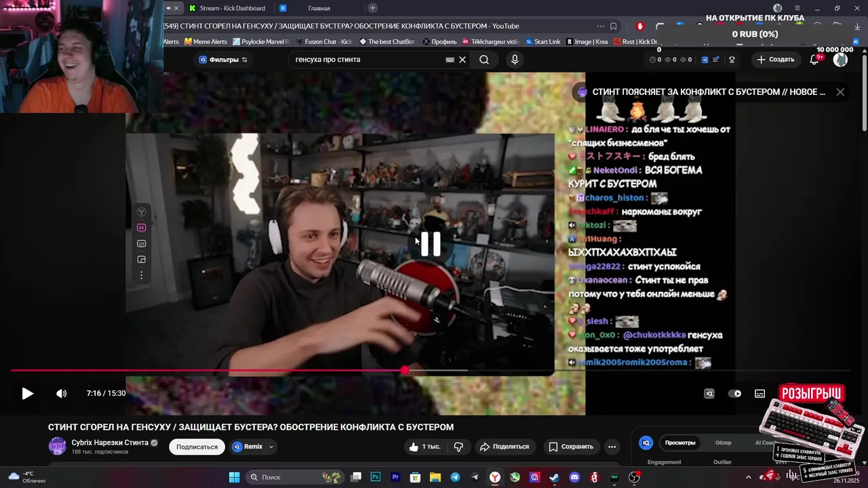Open Cybrix Нарезки Стинта channel name
Viewport: 868px width, 488px height.
110,443
